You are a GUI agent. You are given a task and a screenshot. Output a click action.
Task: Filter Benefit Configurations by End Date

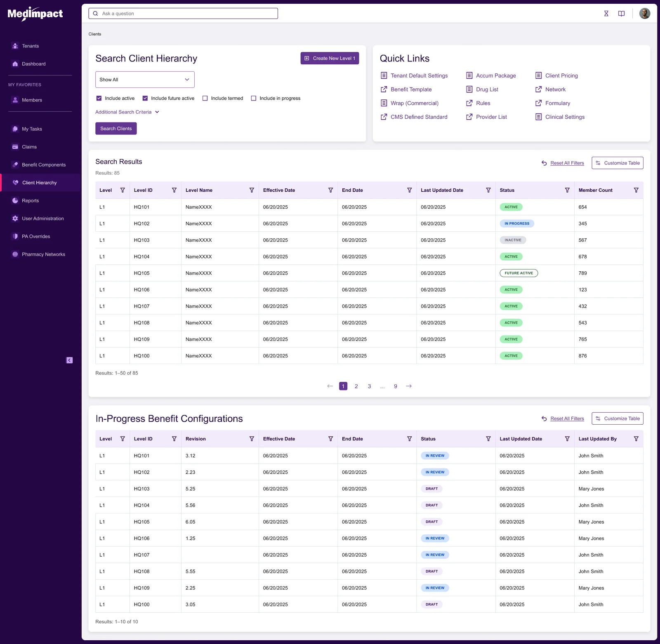tap(409, 439)
